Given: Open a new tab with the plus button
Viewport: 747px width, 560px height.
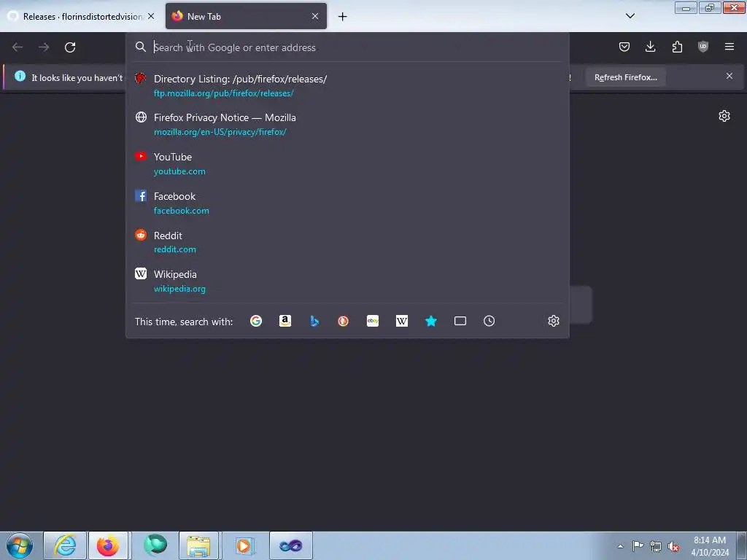Looking at the screenshot, I should pos(342,17).
